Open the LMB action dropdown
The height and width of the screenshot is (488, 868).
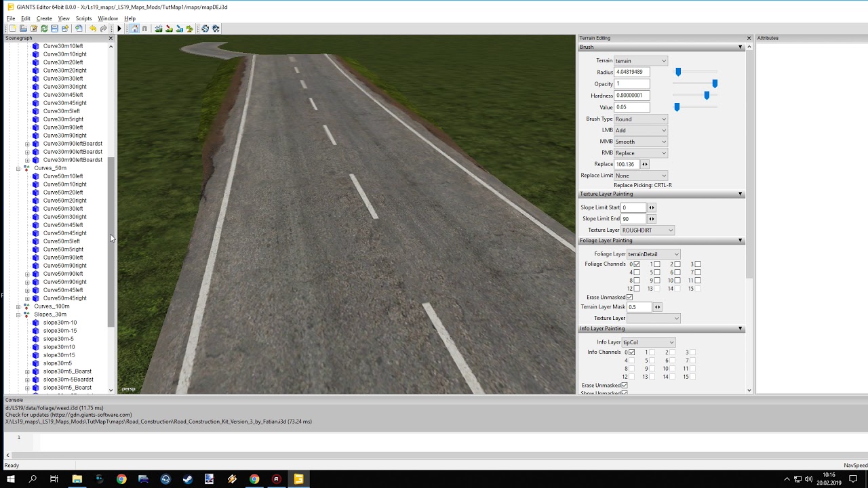click(x=641, y=130)
